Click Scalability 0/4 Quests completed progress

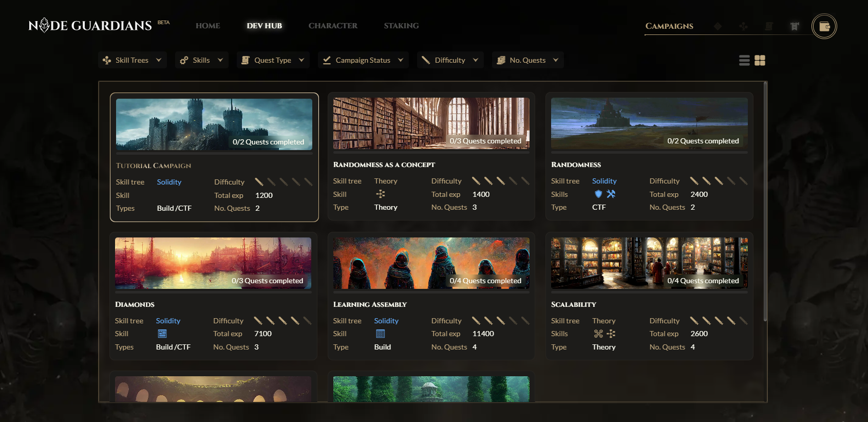coord(703,281)
